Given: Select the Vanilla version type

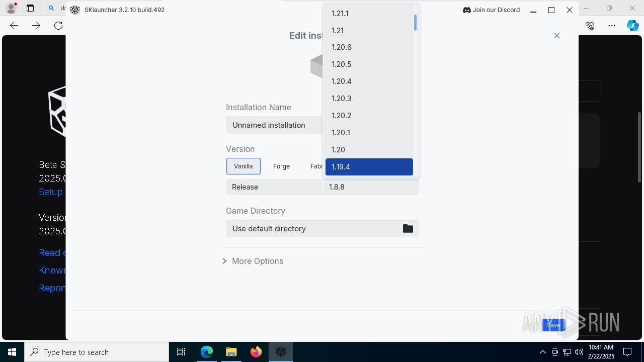Looking at the screenshot, I should tap(244, 166).
